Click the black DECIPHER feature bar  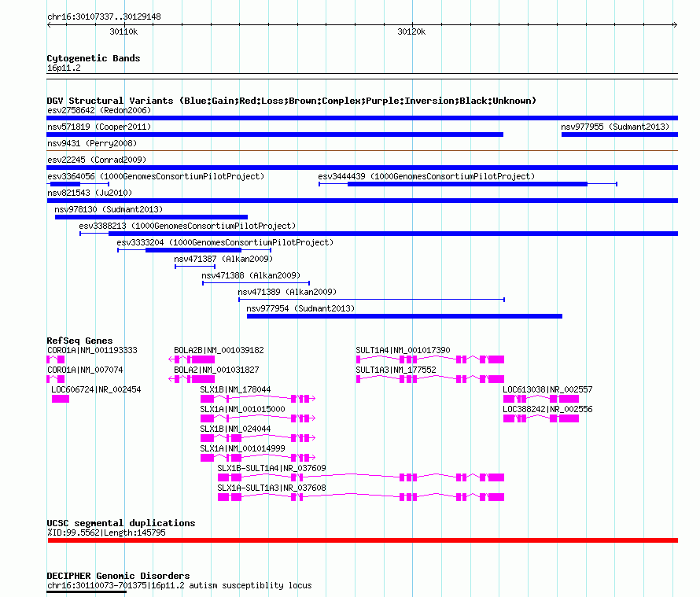[87, 592]
